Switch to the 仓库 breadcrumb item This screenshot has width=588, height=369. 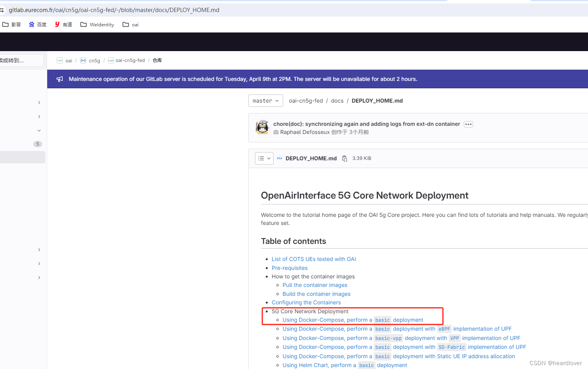[x=157, y=60]
